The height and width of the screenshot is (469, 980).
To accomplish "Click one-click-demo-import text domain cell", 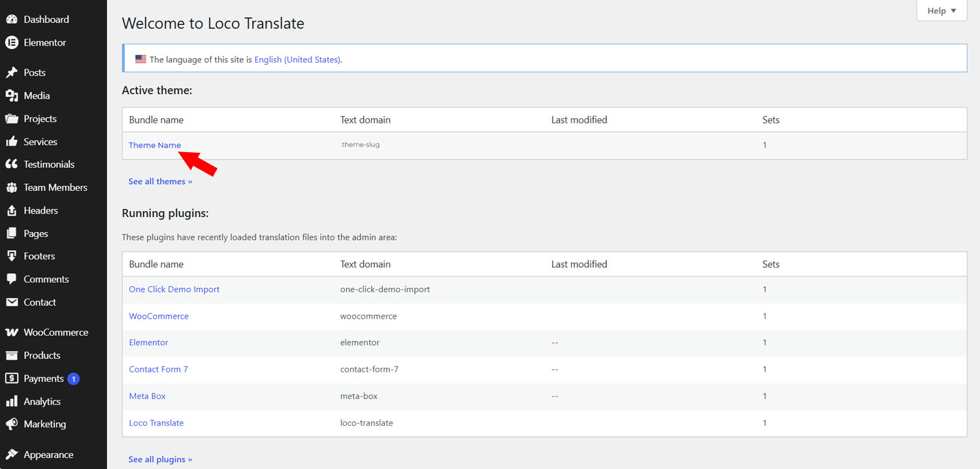I will pos(385,289).
